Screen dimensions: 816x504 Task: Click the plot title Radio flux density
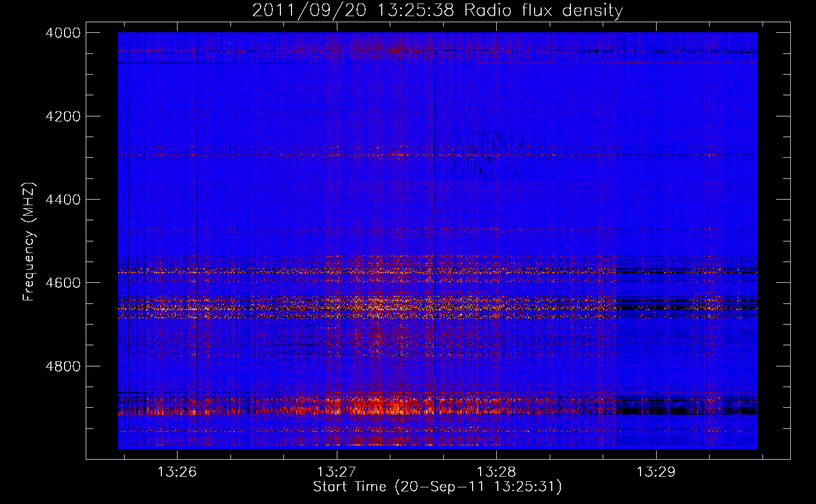coord(437,10)
